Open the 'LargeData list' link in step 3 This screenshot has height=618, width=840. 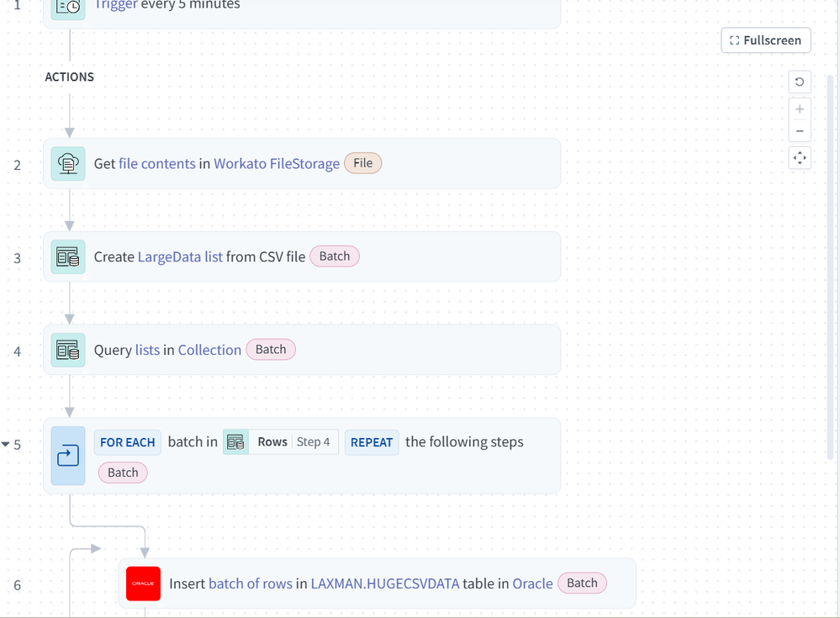coord(180,257)
